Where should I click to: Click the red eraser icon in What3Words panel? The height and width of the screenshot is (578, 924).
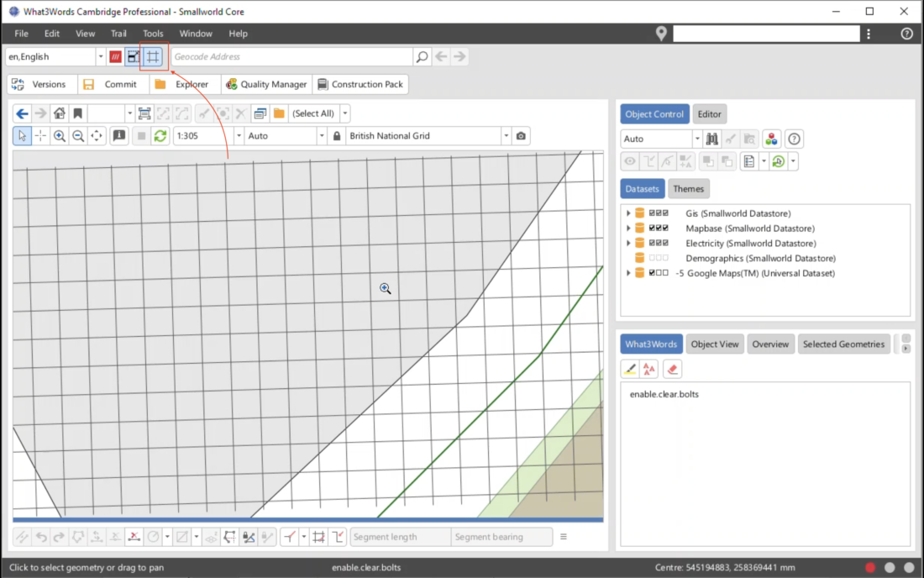[672, 370]
